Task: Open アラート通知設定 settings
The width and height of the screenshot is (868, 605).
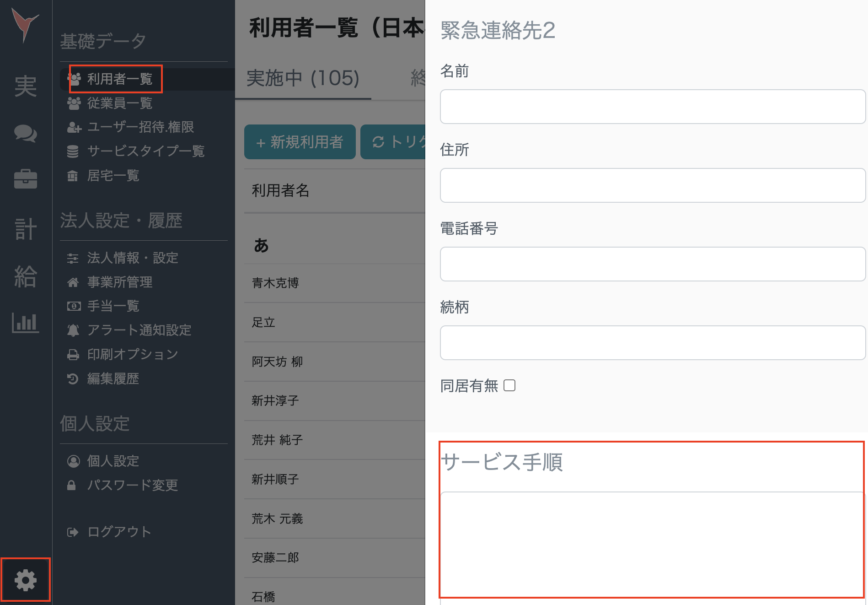Action: (139, 330)
